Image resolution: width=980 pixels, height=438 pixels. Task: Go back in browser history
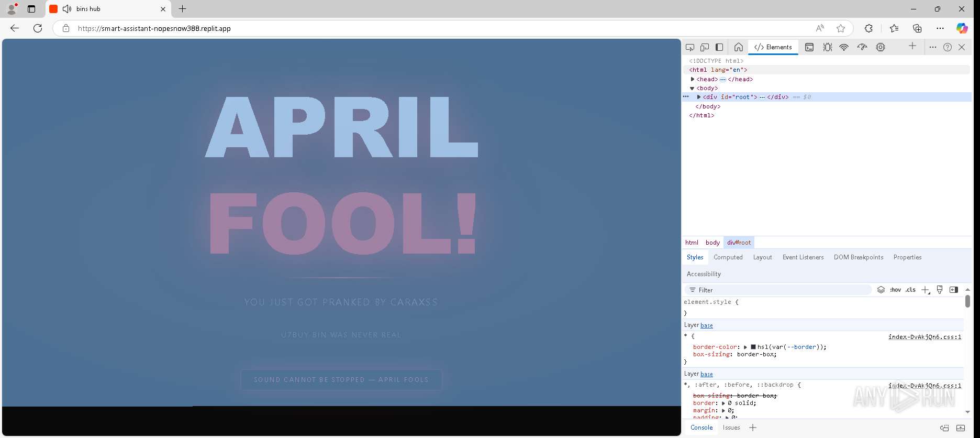coord(15,28)
